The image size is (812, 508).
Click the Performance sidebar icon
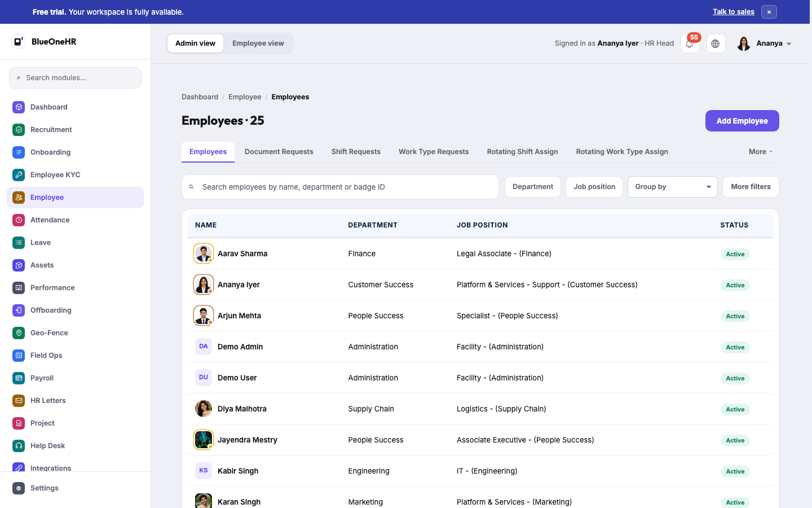tap(19, 287)
